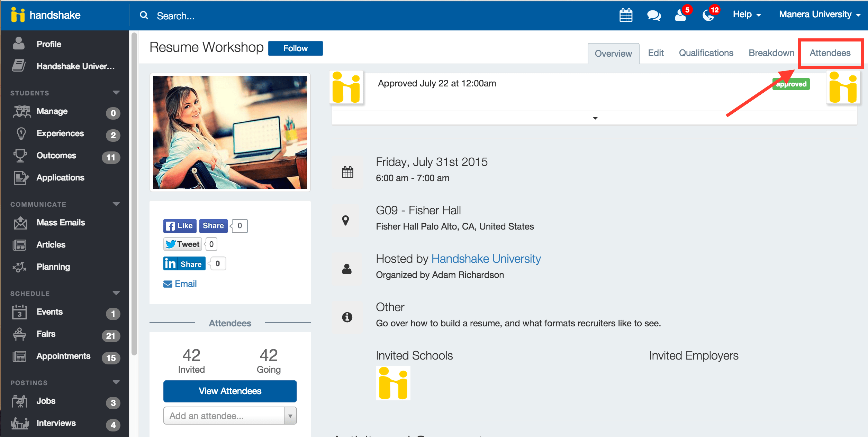Follow the Resume Workshop event
The height and width of the screenshot is (437, 868).
296,48
